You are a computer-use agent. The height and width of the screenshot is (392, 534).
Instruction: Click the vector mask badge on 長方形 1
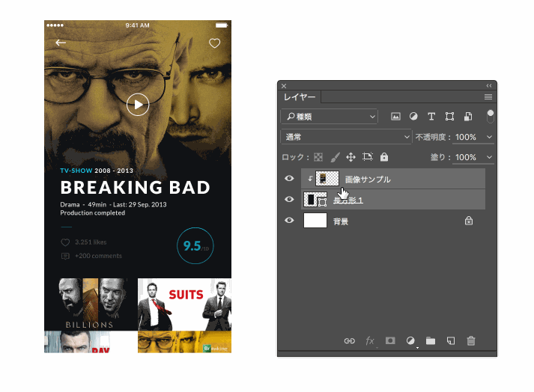point(323,202)
